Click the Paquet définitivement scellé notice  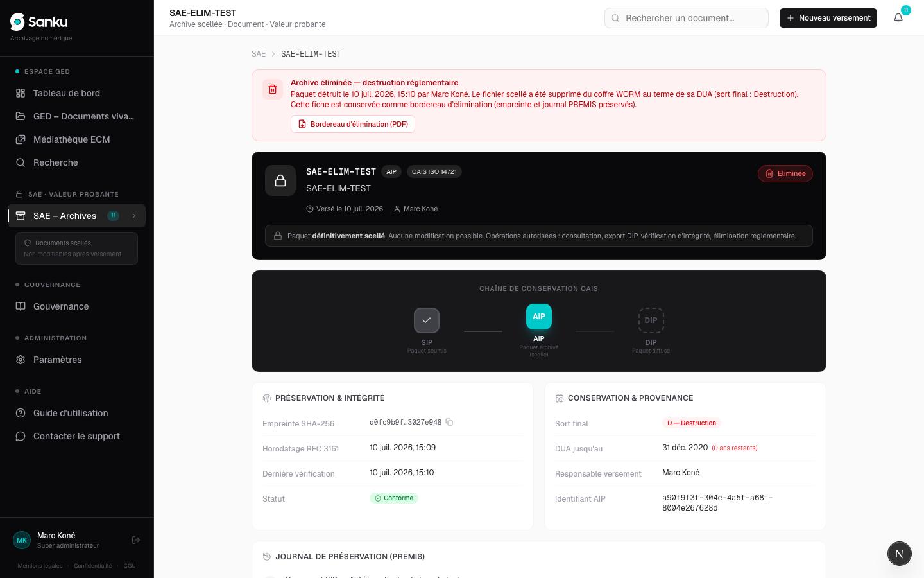point(539,236)
